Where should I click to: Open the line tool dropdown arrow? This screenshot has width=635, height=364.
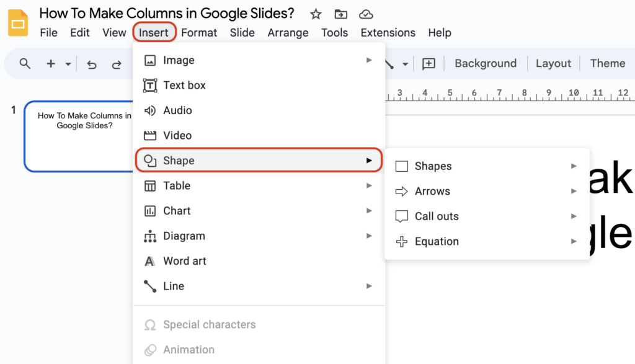(x=406, y=63)
